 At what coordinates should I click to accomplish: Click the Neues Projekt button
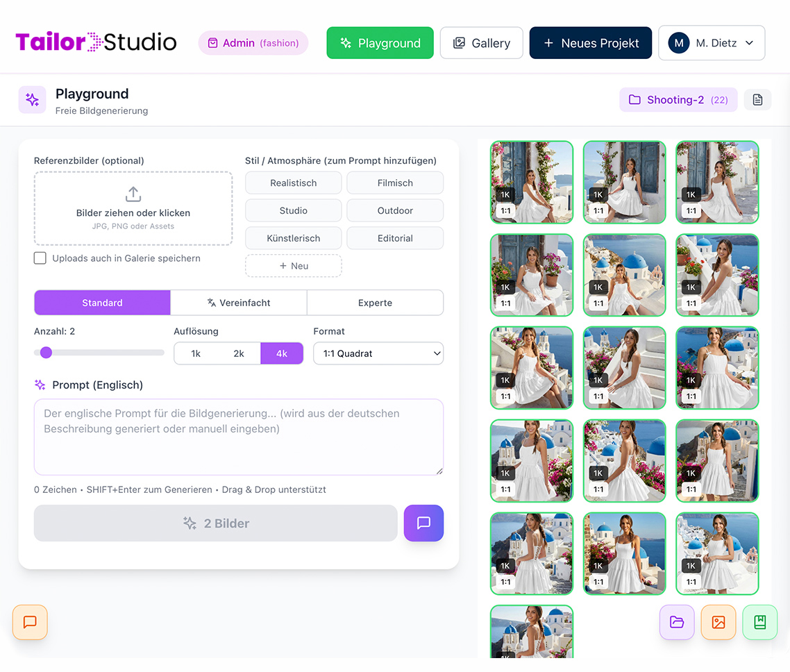click(x=590, y=43)
